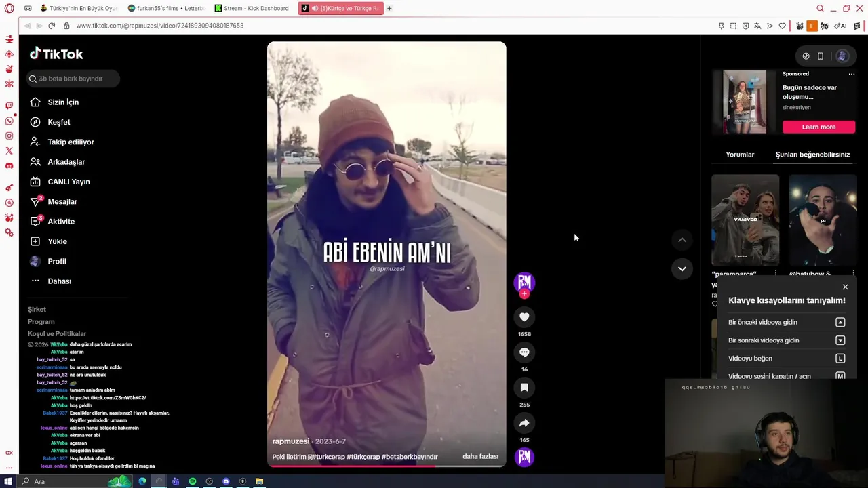Switch to Yorumlar tab

click(x=740, y=155)
